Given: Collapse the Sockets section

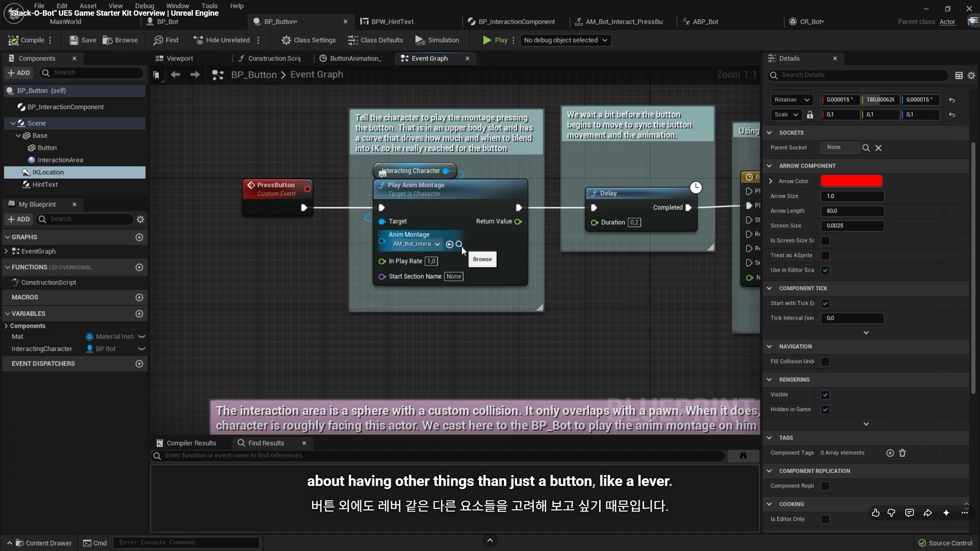Looking at the screenshot, I should [769, 133].
